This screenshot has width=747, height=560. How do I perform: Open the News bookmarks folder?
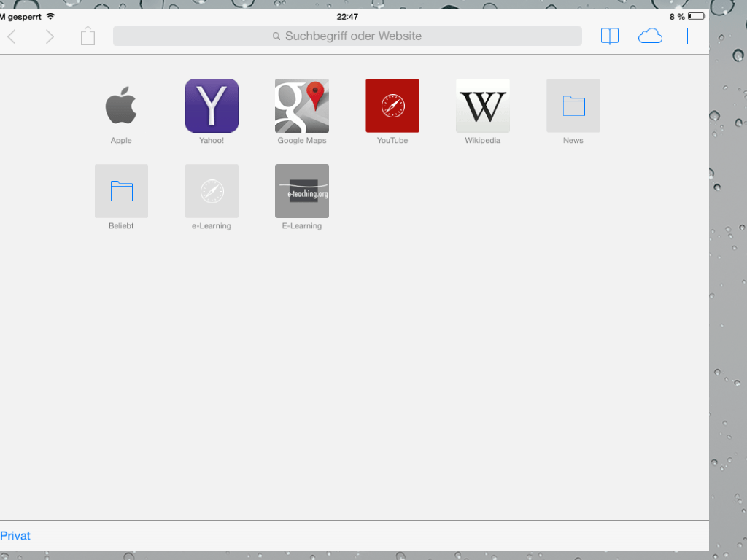(573, 106)
